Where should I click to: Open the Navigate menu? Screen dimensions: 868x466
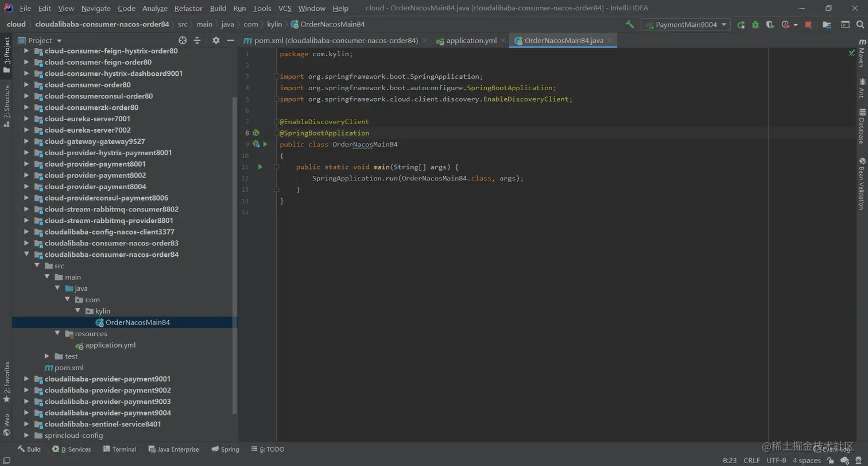click(96, 8)
